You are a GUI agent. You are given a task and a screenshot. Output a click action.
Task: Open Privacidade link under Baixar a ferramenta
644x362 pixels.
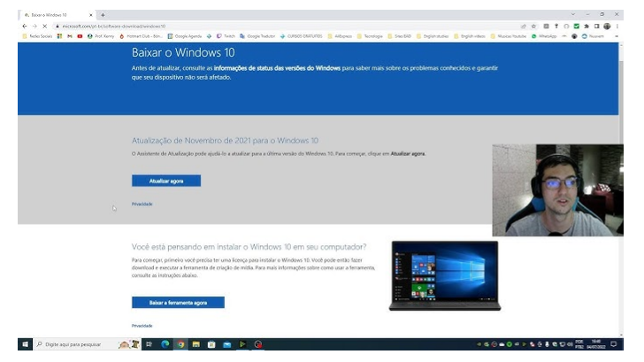142,326
